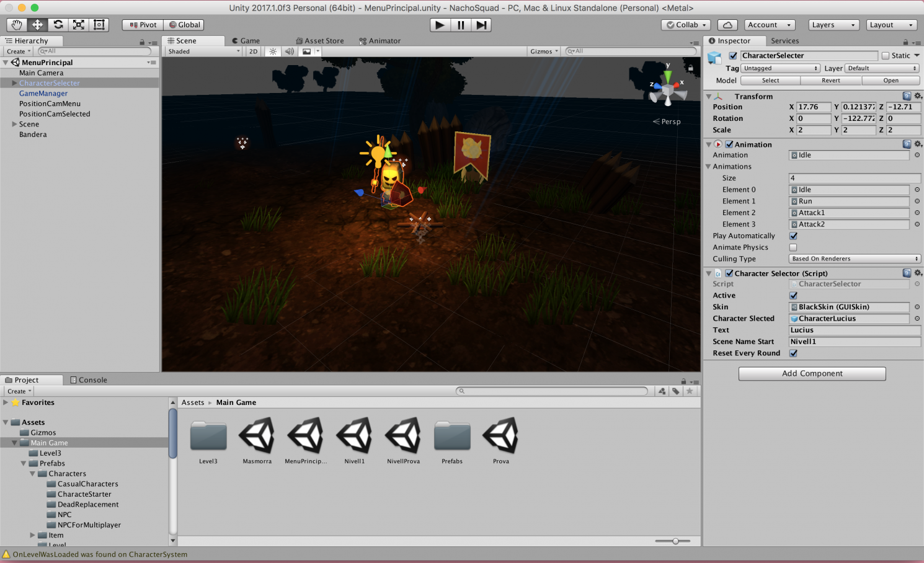The height and width of the screenshot is (563, 924).
Task: Open the Culling Type dropdown
Action: (854, 259)
